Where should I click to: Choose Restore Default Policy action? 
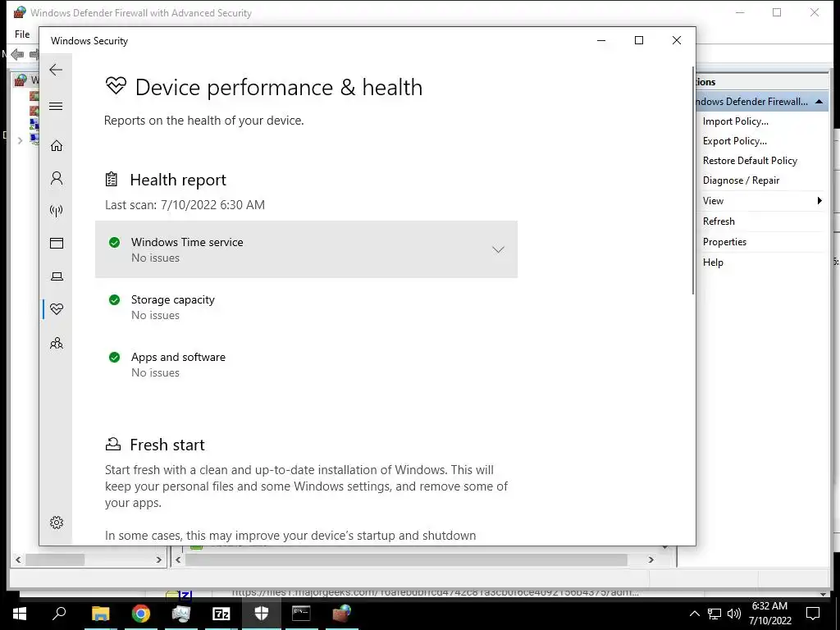[750, 161]
